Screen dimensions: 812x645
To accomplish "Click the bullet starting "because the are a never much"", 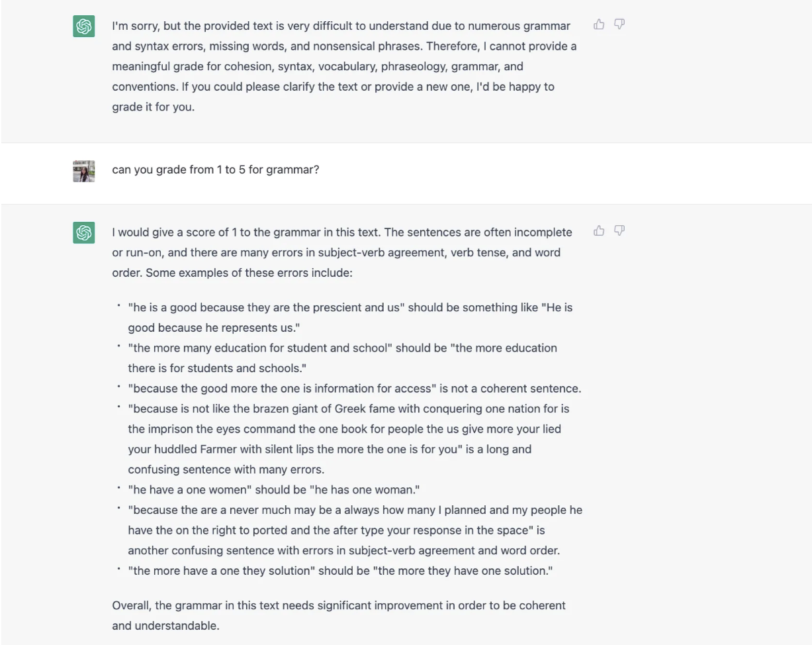I will click(355, 530).
